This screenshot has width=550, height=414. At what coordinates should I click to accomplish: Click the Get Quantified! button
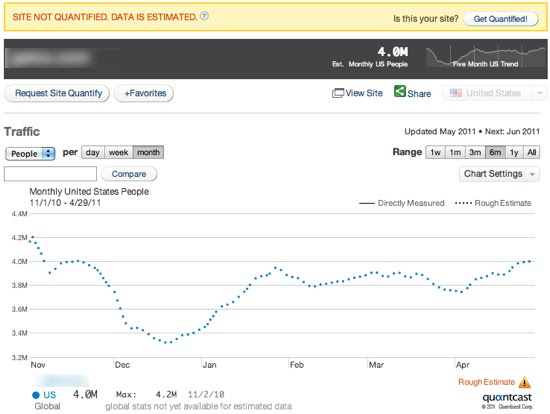click(x=501, y=19)
